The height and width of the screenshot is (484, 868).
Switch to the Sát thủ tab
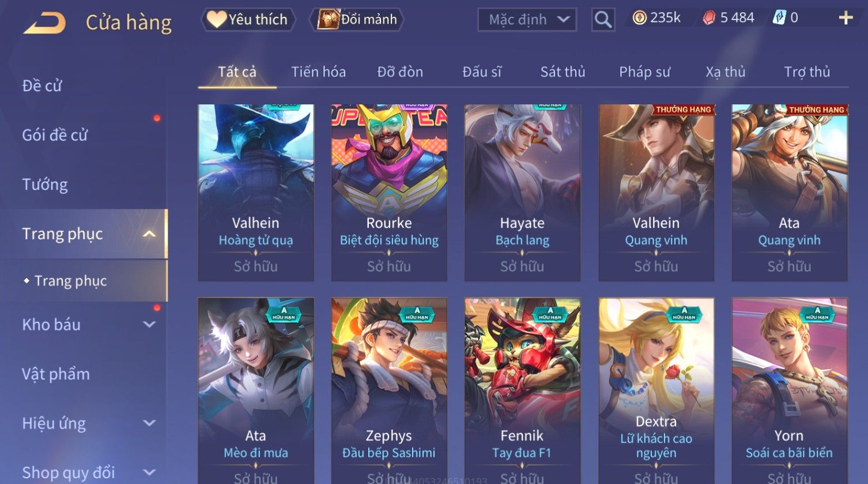(x=563, y=72)
